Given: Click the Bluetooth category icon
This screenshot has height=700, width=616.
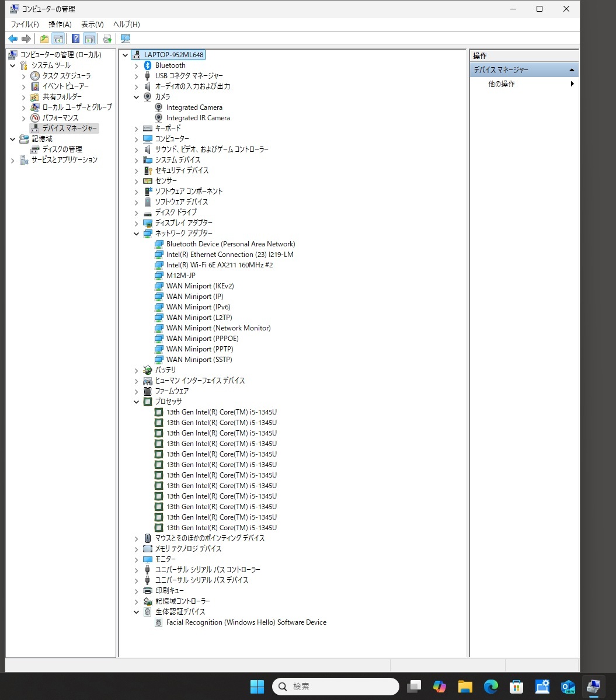Looking at the screenshot, I should coord(148,65).
